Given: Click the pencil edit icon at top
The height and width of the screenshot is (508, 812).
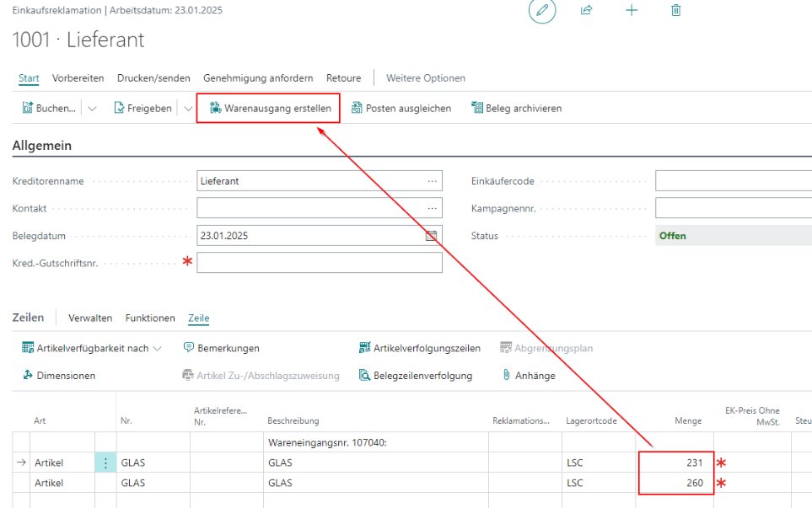Looking at the screenshot, I should coord(543,11).
